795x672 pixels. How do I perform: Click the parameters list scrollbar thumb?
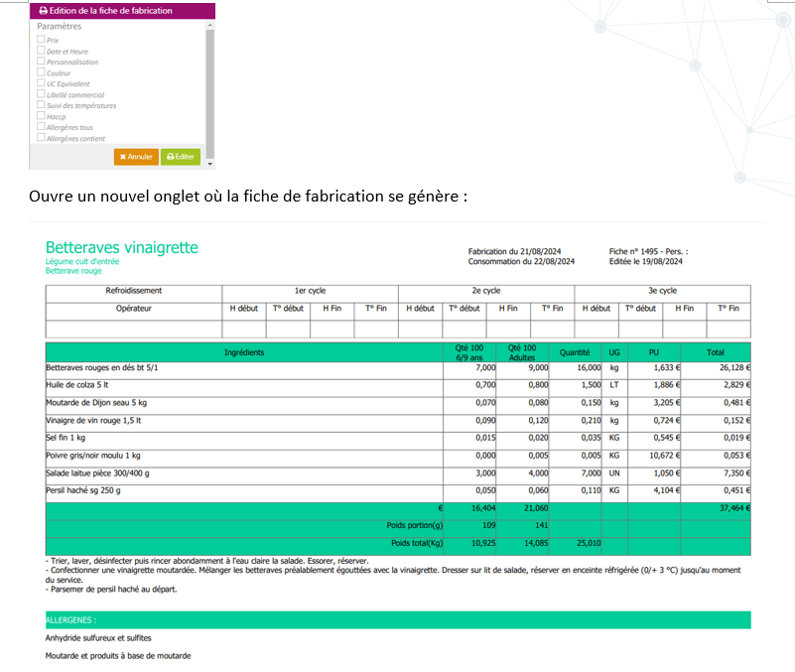tap(209, 94)
